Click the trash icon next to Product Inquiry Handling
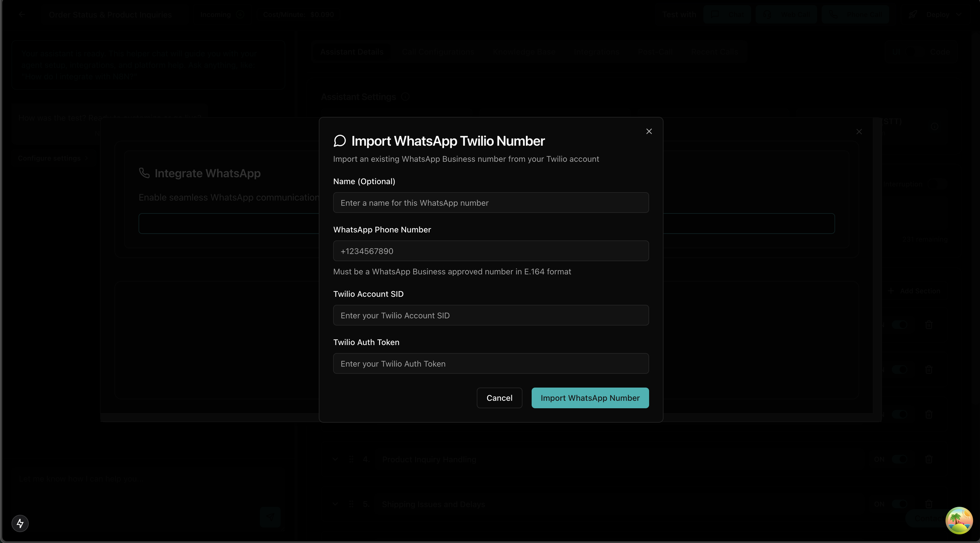The height and width of the screenshot is (543, 980). (x=929, y=459)
